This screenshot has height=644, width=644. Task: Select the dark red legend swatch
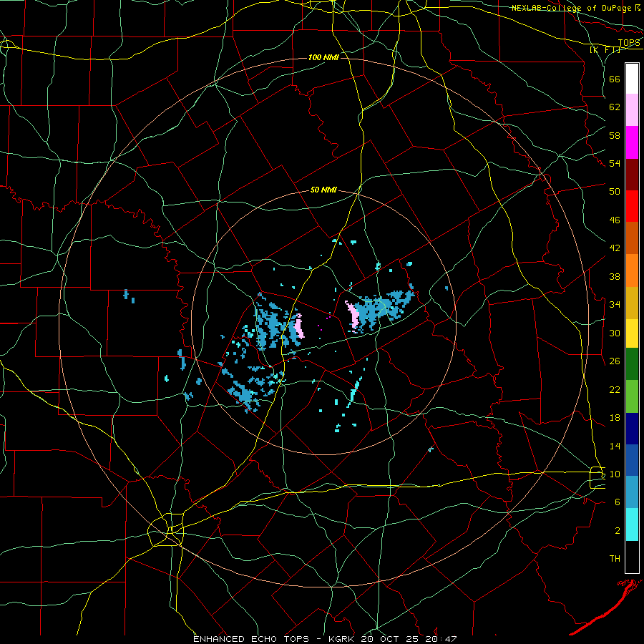click(x=632, y=175)
